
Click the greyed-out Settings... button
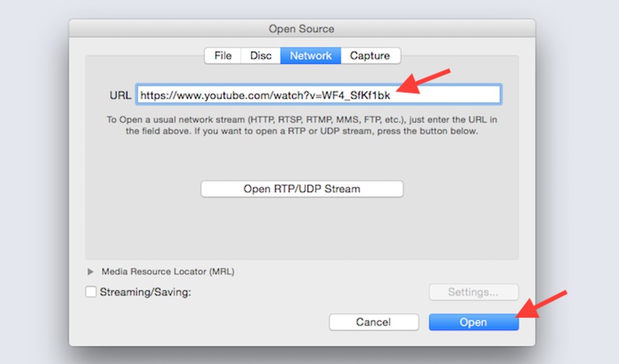click(x=473, y=292)
